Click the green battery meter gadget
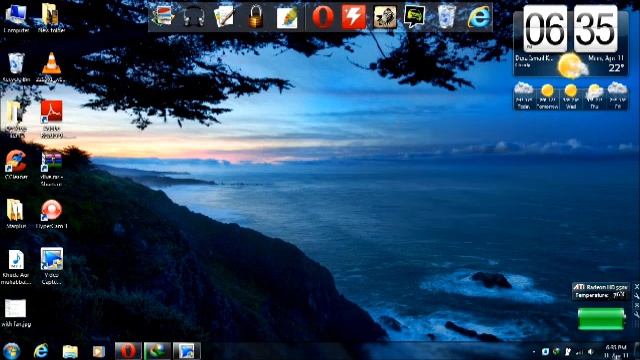Screen dimensions: 640x360 click(x=601, y=319)
